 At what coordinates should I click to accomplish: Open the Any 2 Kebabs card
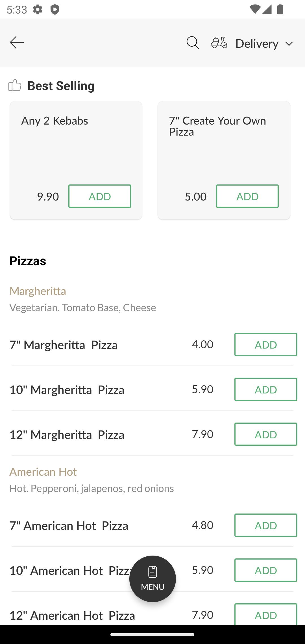[76, 160]
